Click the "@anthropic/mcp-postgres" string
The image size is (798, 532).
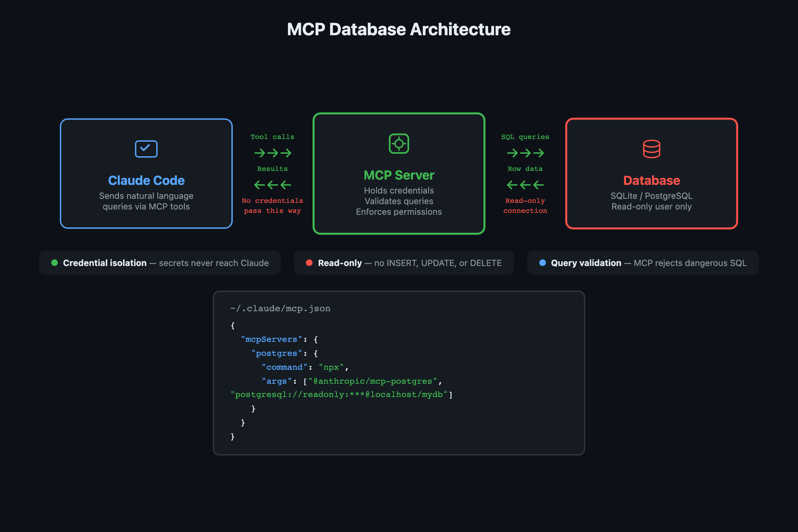(x=372, y=381)
